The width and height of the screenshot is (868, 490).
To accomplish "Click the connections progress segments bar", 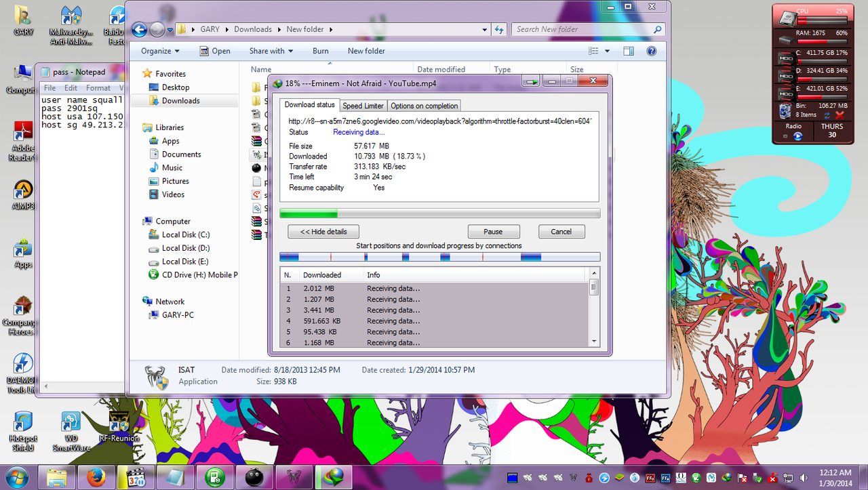I will coord(439,257).
